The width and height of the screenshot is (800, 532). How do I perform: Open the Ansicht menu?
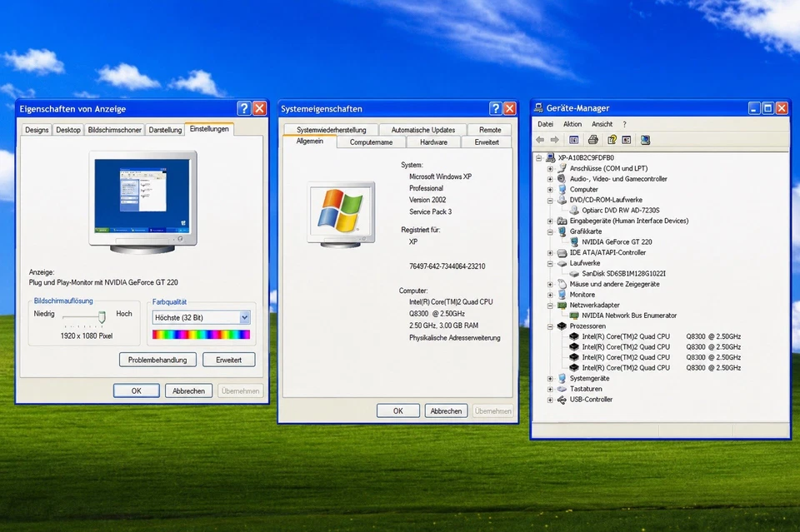coord(602,124)
